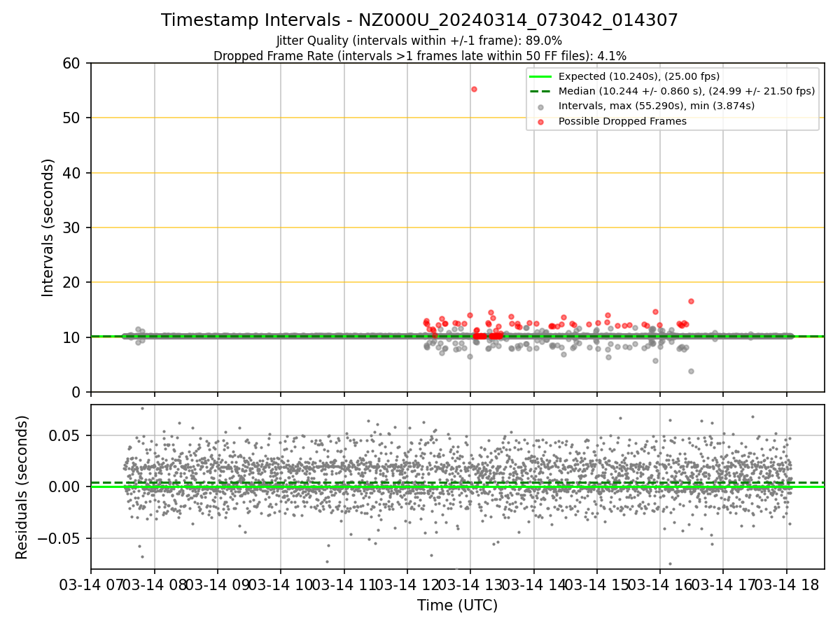This screenshot has width=840, height=630.
Task: Click the lowest gray point near 3.9 seconds
Action: click(x=691, y=371)
